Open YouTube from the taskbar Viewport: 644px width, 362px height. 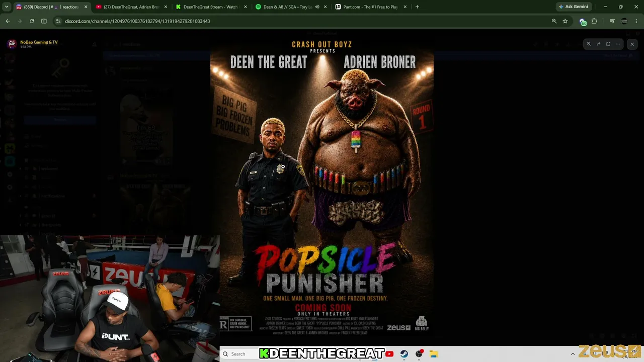(389, 354)
